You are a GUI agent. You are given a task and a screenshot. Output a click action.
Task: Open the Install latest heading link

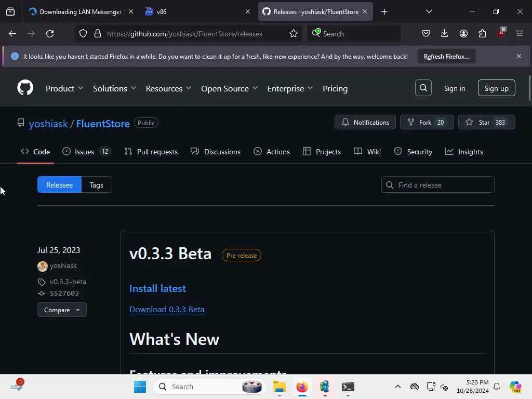(x=157, y=288)
